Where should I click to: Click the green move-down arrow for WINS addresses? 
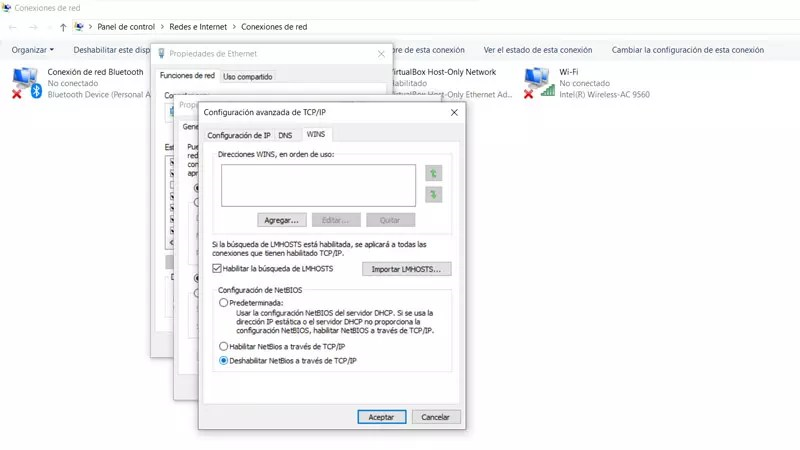pyautogui.click(x=433, y=195)
